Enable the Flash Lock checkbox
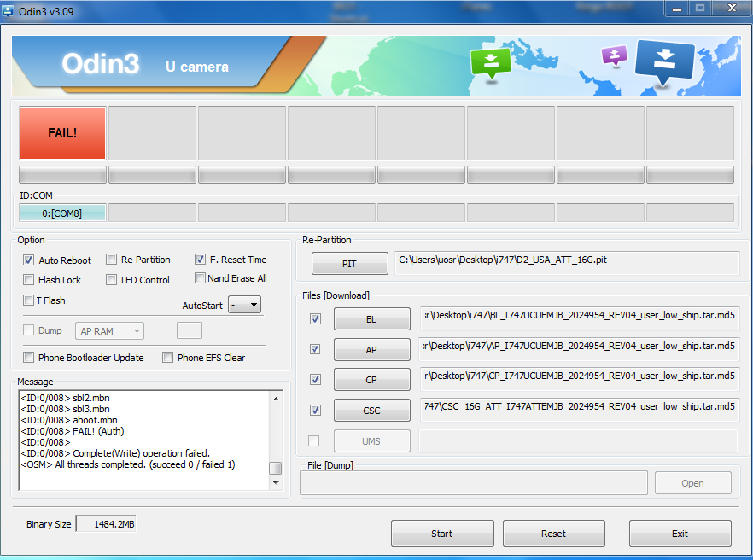753x560 pixels. point(28,279)
